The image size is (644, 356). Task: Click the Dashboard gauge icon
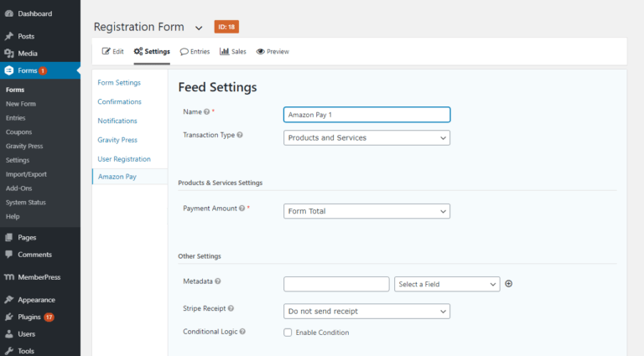(x=9, y=13)
